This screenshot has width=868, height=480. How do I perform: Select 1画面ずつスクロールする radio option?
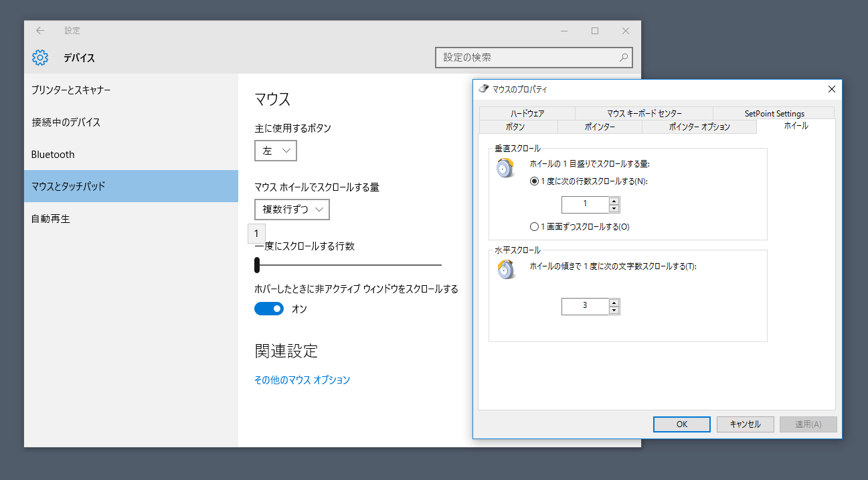point(534,226)
